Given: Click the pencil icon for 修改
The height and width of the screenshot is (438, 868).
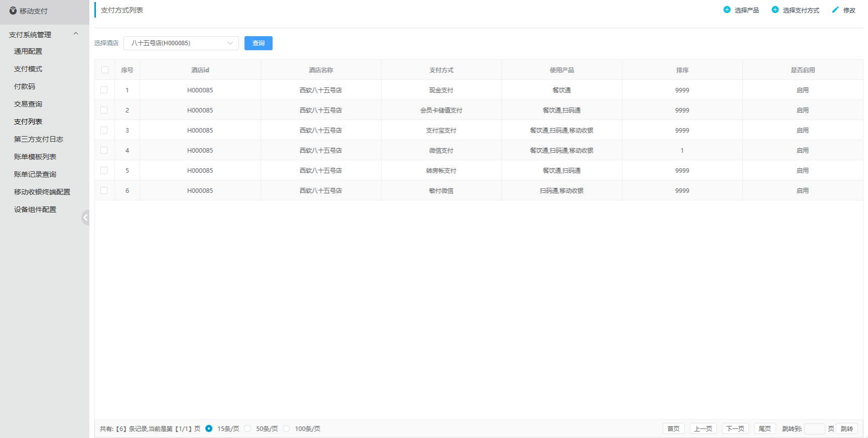Looking at the screenshot, I should coord(835,10).
